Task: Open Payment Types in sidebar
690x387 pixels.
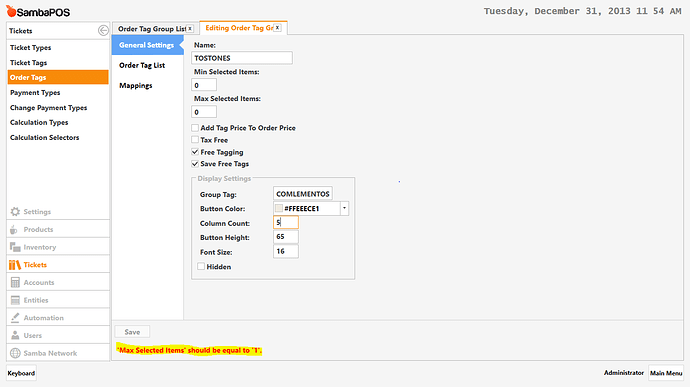Action: coord(58,92)
